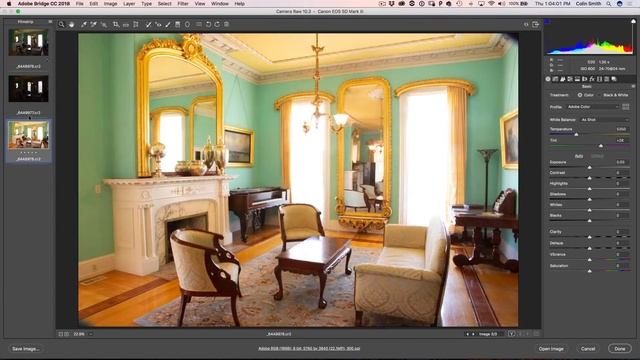Viewport: 640px width, 360px height.
Task: Open the HSL Adjustments panel tab
Action: click(570, 79)
